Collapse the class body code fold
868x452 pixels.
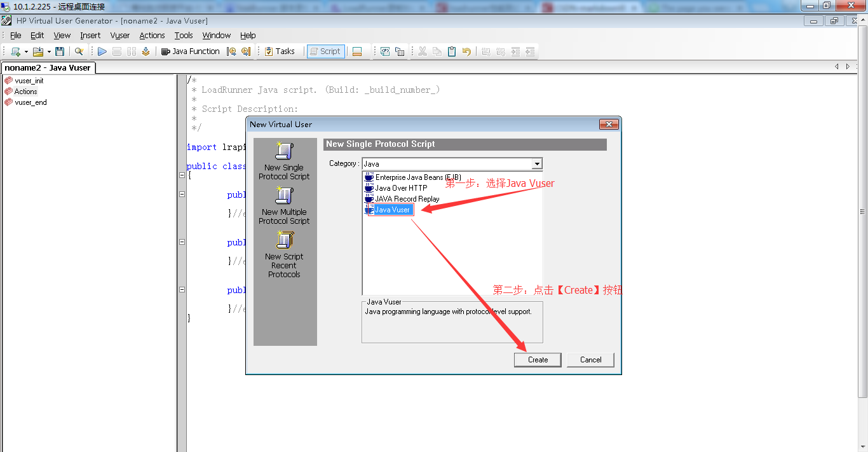(182, 175)
